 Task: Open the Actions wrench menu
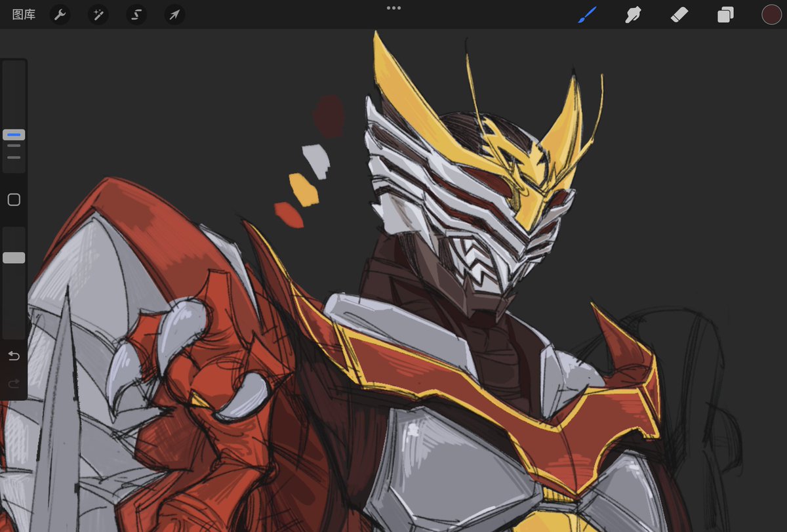point(60,14)
